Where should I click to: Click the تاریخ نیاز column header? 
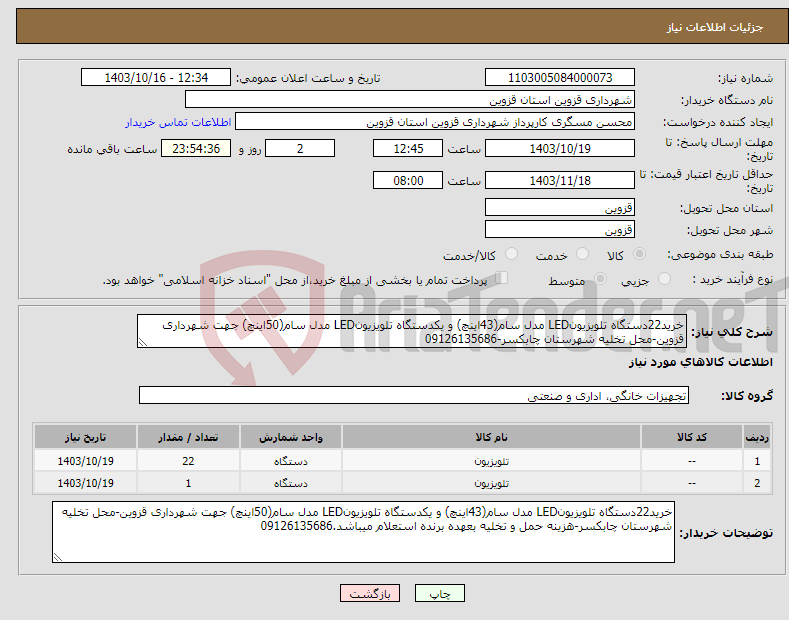pyautogui.click(x=86, y=437)
